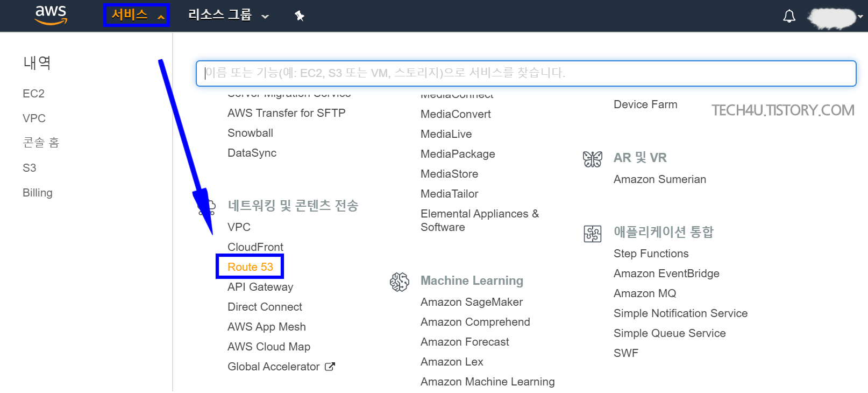Expand the 리소스 그룹 dropdown
Image resolution: width=868 pixels, height=393 pixels.
pyautogui.click(x=228, y=15)
